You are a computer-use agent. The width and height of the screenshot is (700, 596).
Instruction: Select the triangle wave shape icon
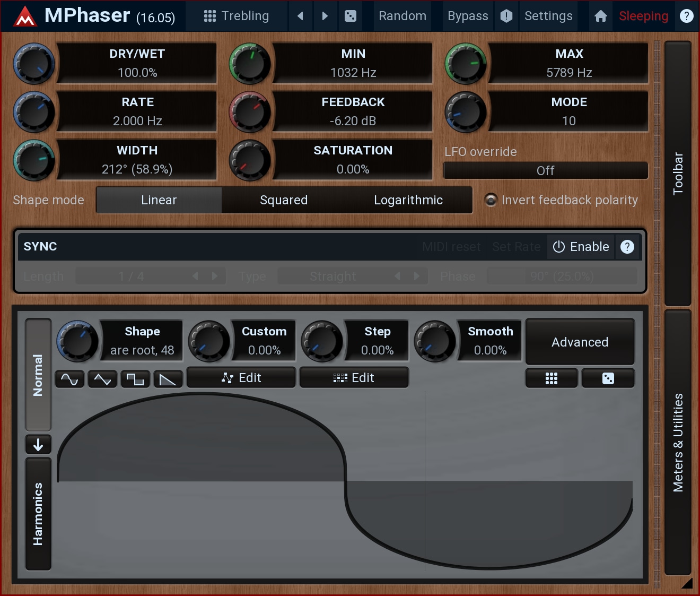[102, 379]
